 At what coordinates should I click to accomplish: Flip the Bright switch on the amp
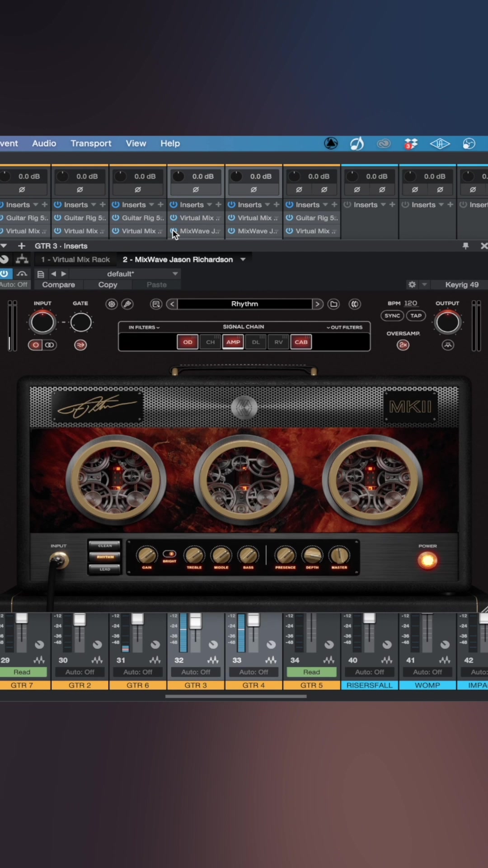[x=169, y=554]
